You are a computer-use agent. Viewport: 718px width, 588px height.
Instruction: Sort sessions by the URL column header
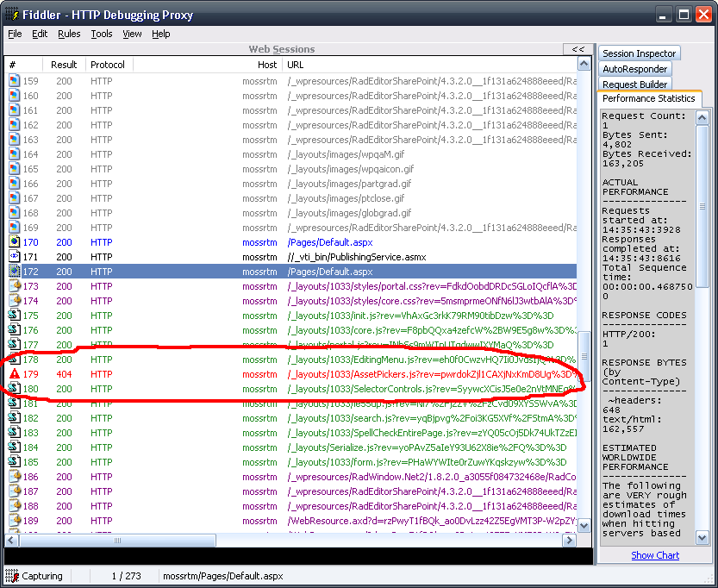coord(429,65)
